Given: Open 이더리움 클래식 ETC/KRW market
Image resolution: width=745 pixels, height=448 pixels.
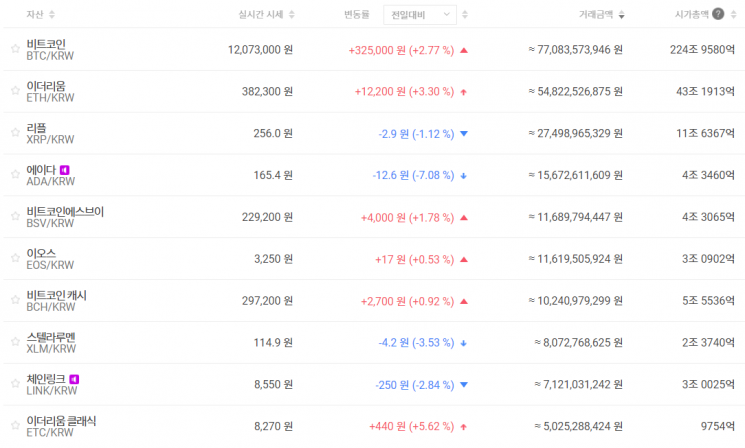Looking at the screenshot, I should tap(61, 426).
